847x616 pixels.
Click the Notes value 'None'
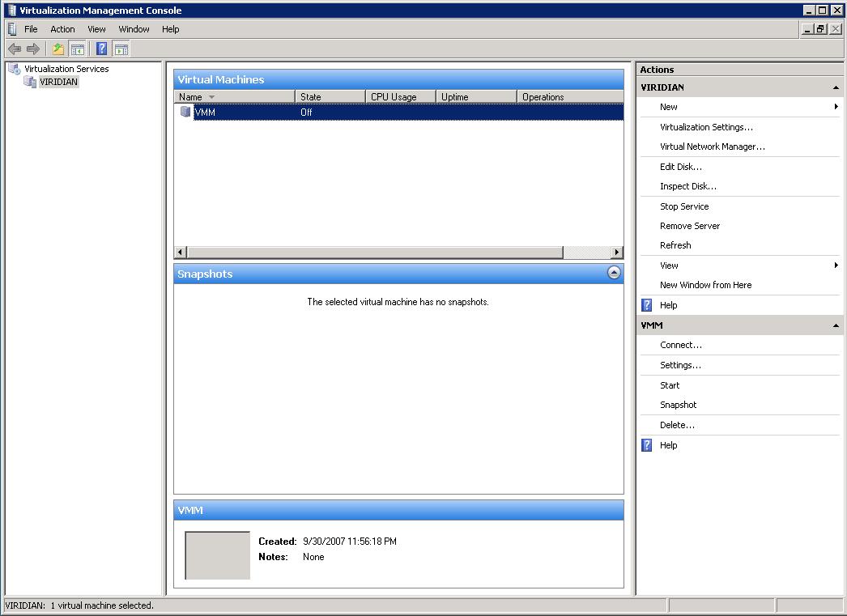(x=313, y=557)
